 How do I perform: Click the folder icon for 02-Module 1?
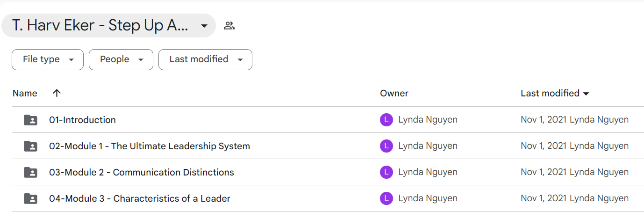click(30, 146)
